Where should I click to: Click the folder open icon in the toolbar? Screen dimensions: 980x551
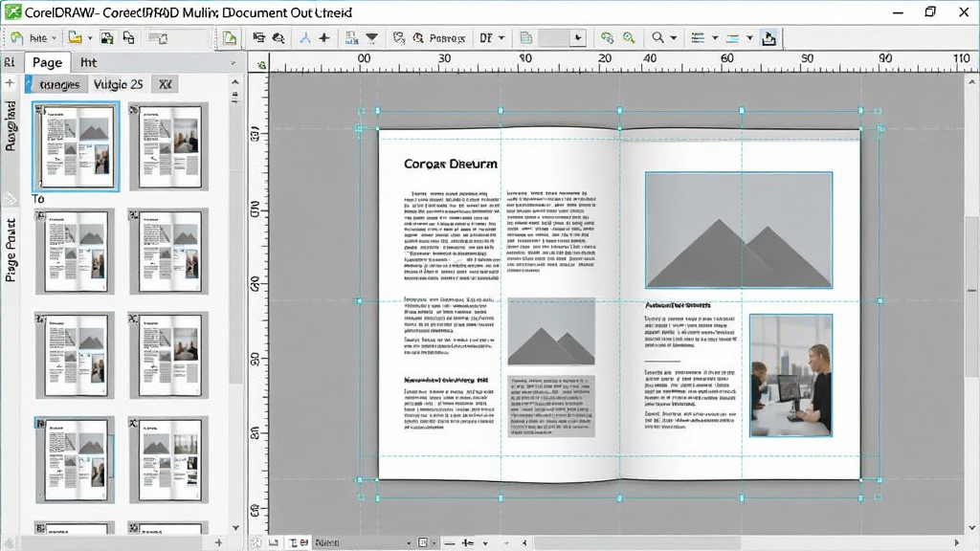click(x=75, y=38)
